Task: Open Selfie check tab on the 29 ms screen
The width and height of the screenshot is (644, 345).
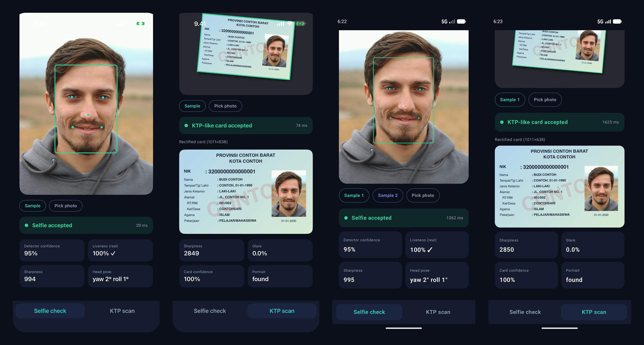Action: pos(50,311)
